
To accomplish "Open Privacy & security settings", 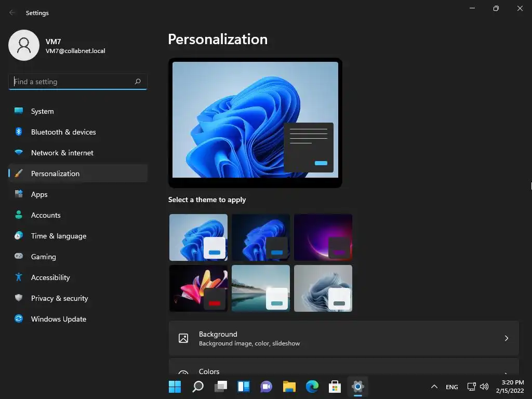I will [78, 298].
